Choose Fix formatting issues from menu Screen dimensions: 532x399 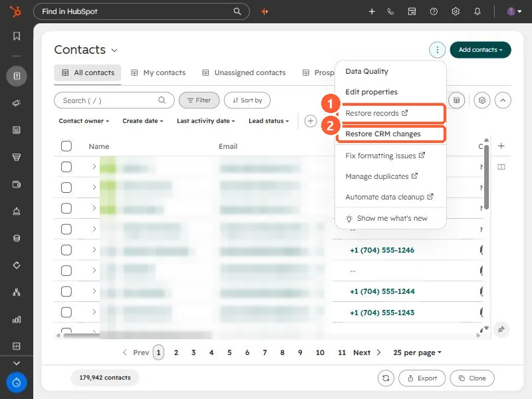(390, 156)
